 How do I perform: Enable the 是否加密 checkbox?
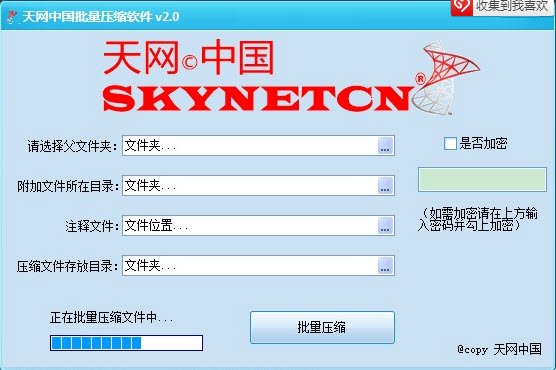pyautogui.click(x=450, y=144)
